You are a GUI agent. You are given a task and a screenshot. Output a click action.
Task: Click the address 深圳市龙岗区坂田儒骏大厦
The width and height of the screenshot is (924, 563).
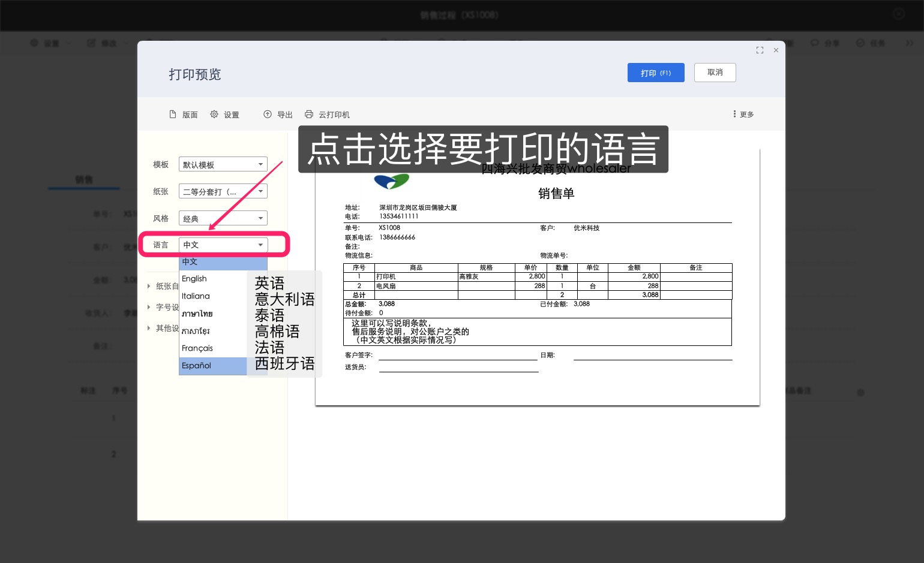(418, 207)
